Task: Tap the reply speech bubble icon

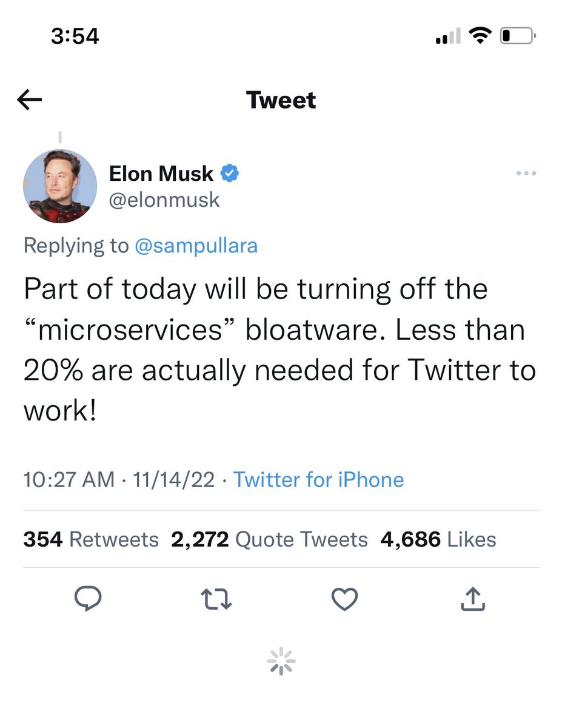Action: click(x=88, y=599)
